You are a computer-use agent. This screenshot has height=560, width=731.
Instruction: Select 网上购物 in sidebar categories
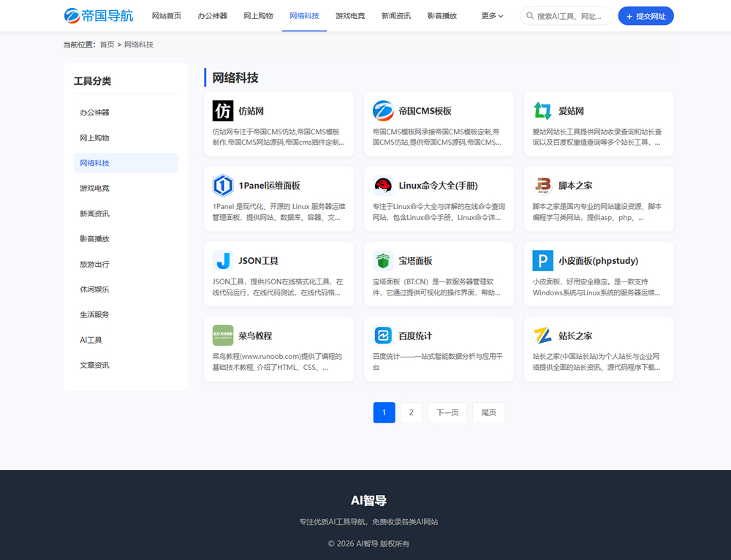[126, 137]
